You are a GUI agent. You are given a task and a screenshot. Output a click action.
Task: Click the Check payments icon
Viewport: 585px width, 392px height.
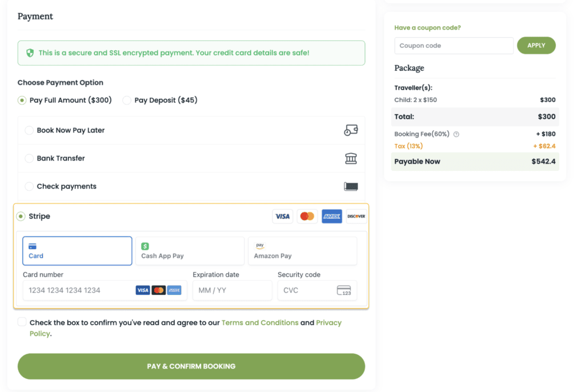point(351,186)
